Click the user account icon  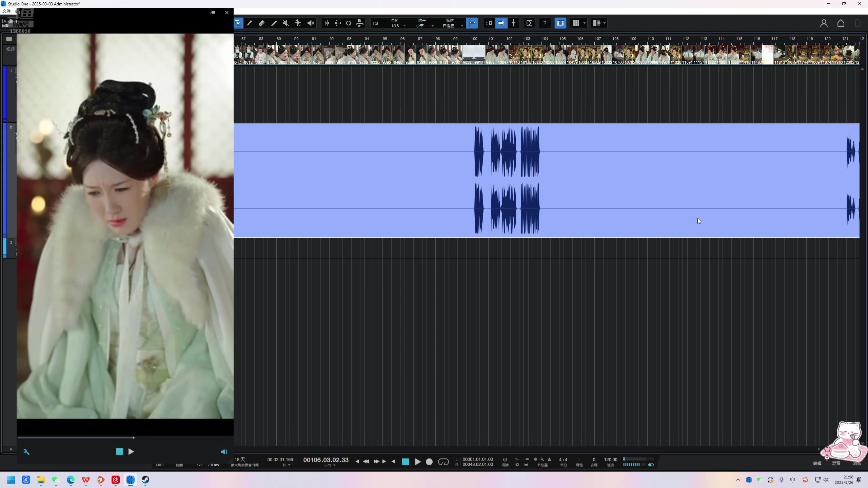(824, 23)
